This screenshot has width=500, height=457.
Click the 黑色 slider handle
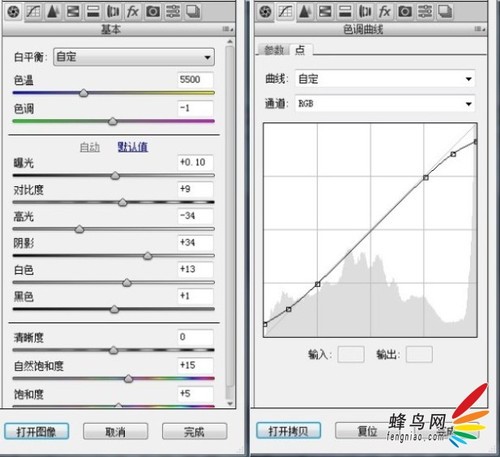pyautogui.click(x=114, y=309)
